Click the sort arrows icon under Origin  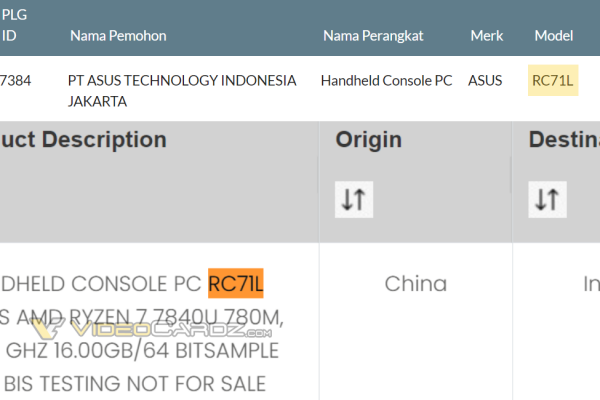pos(354,199)
